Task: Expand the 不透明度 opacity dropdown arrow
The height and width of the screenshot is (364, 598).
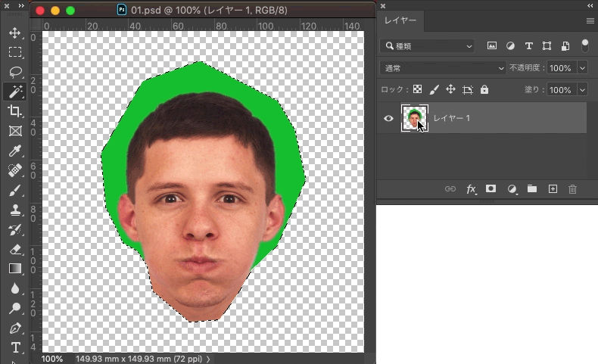Action: pyautogui.click(x=582, y=68)
